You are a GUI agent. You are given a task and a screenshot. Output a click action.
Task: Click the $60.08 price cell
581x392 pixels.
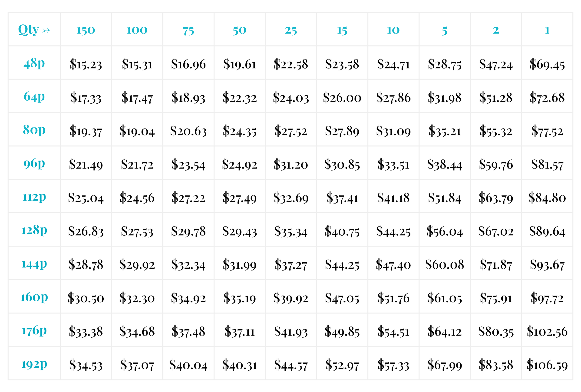click(x=445, y=263)
